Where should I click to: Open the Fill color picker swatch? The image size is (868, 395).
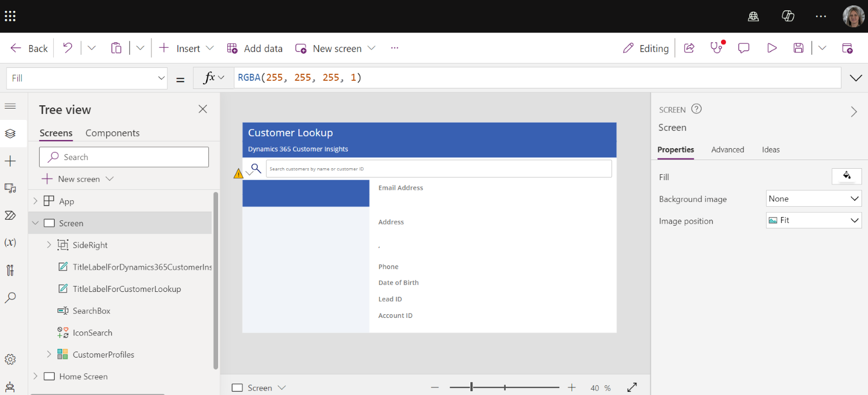coord(846,176)
